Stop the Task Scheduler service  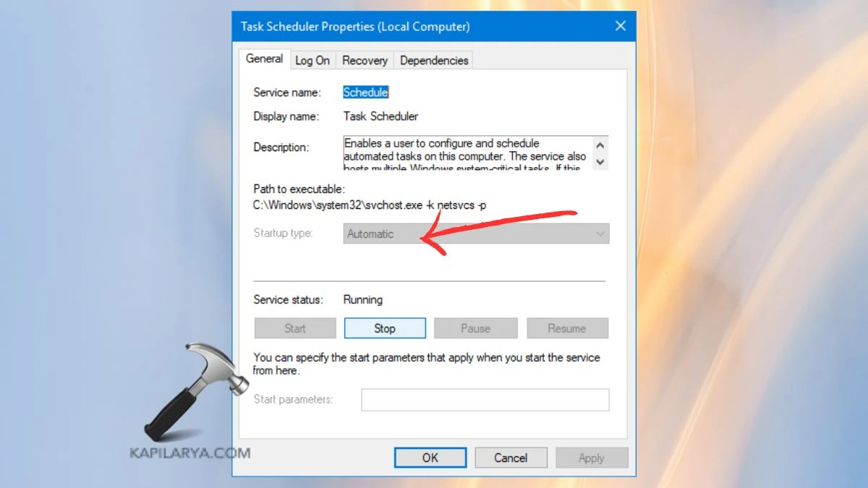[385, 328]
